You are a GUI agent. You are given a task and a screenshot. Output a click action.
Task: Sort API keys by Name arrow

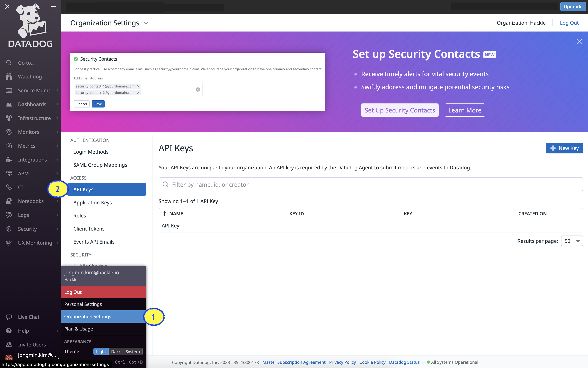[x=165, y=213]
